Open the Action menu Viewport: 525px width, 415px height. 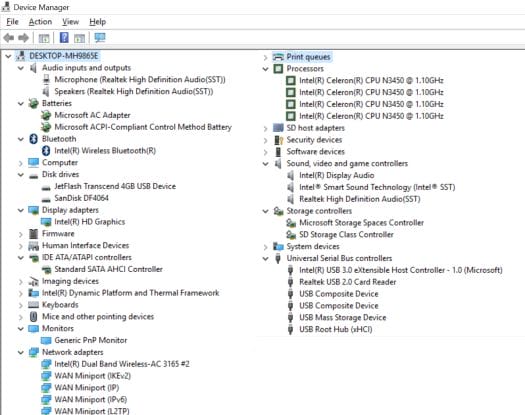pos(40,22)
